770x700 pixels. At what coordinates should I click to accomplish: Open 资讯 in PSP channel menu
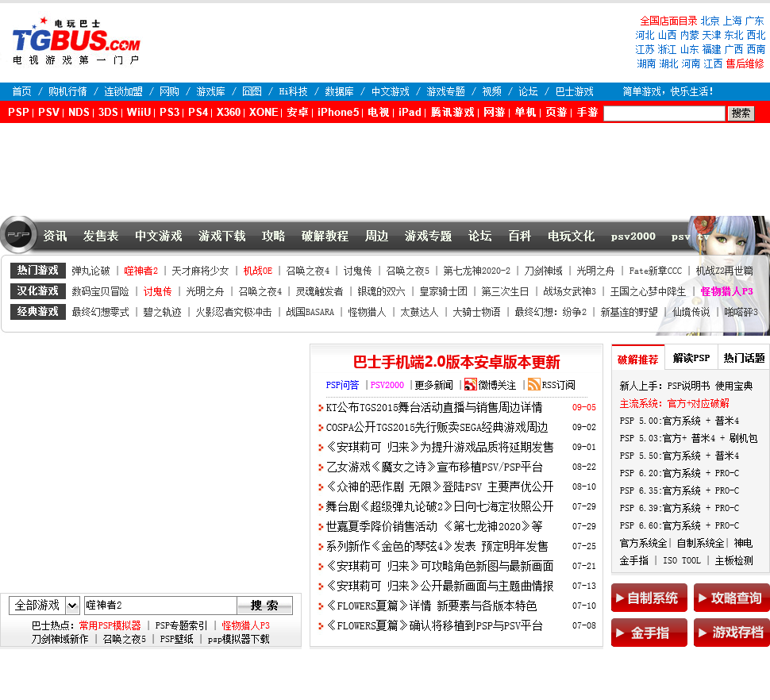tap(55, 237)
